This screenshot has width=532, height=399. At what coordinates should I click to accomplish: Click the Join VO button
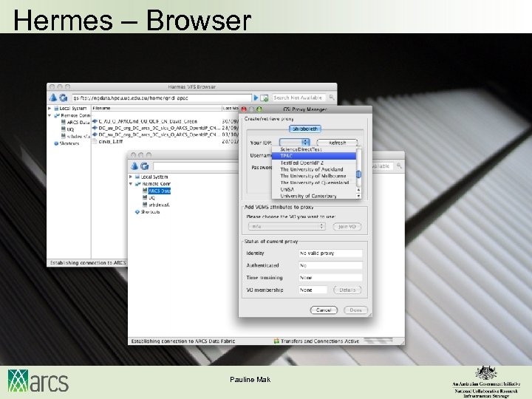tap(347, 226)
